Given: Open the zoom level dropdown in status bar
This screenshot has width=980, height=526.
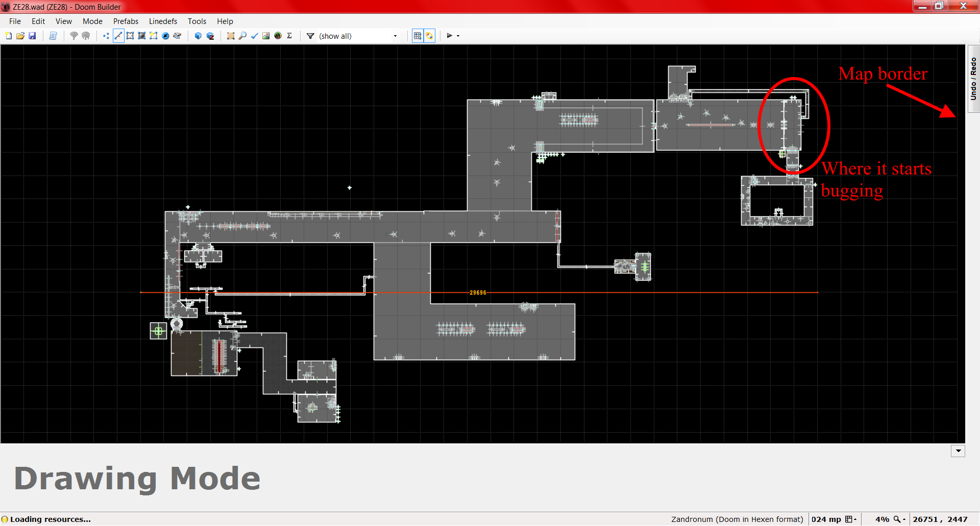Looking at the screenshot, I should (x=899, y=519).
